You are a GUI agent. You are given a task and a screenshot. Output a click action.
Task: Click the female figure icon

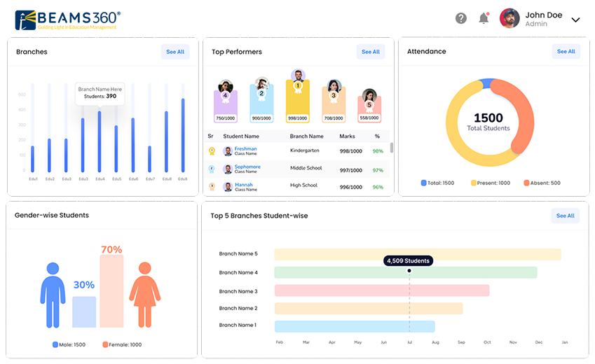pyautogui.click(x=145, y=295)
